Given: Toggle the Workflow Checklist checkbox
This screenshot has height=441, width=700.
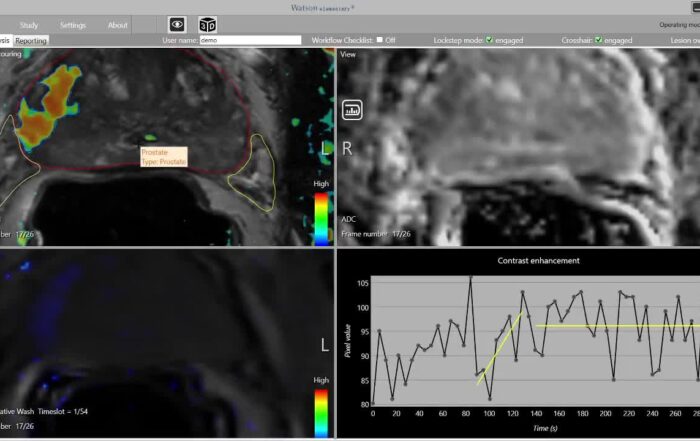Looking at the screenshot, I should tap(379, 40).
